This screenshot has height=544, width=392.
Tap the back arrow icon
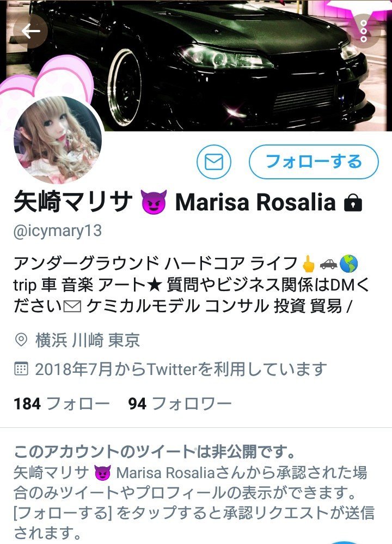point(30,31)
